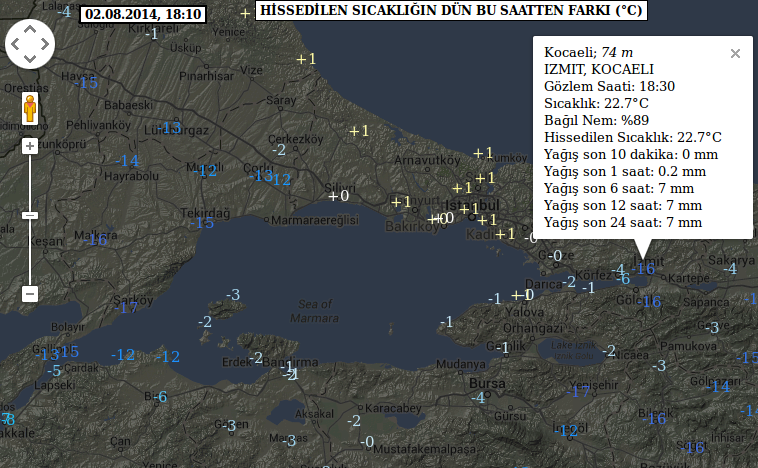
Task: Click the zoom slider handle
Action: 30,215
